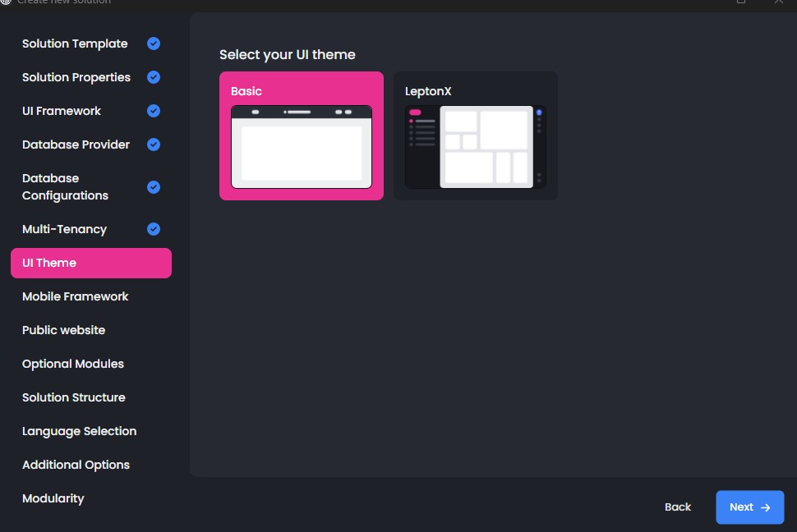This screenshot has height=532, width=797.
Task: Click checkmark icon beside UI Framework
Action: point(154,111)
